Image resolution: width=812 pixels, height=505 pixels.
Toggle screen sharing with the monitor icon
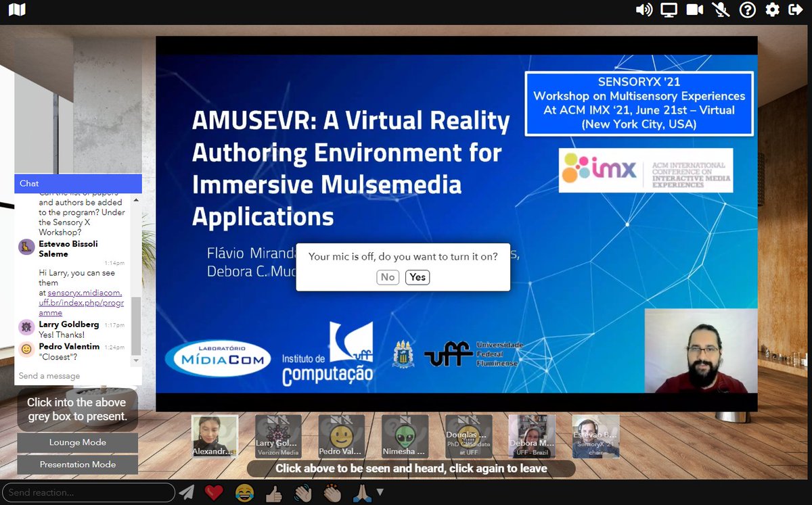tap(669, 9)
